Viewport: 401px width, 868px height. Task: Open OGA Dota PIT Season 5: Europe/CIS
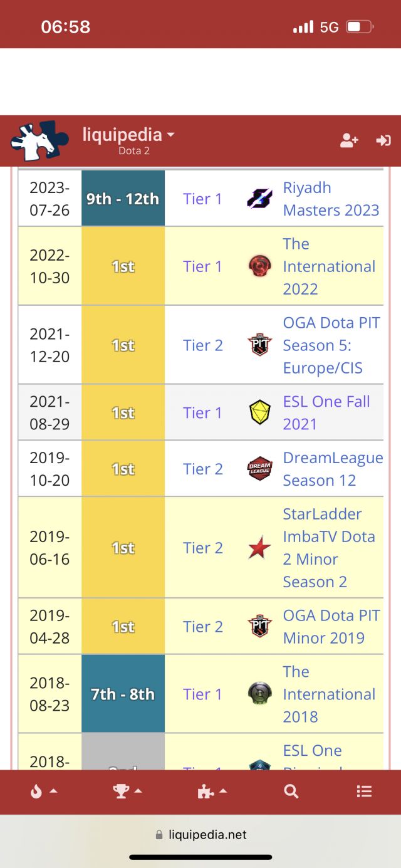click(331, 345)
